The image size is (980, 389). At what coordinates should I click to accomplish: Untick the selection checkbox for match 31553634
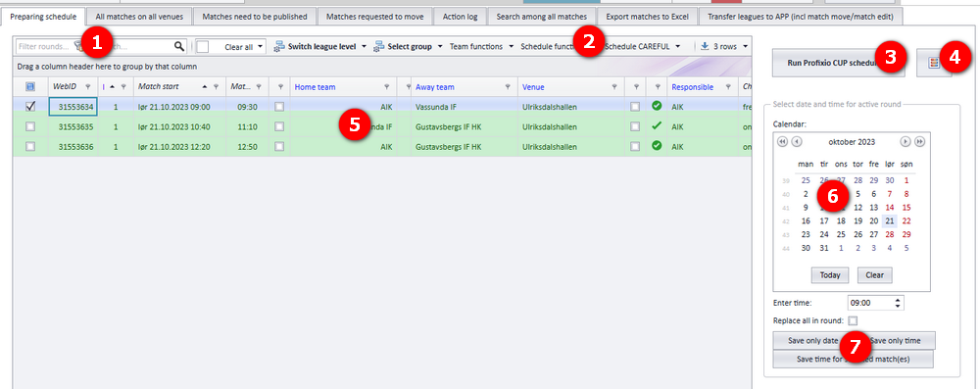tap(30, 107)
